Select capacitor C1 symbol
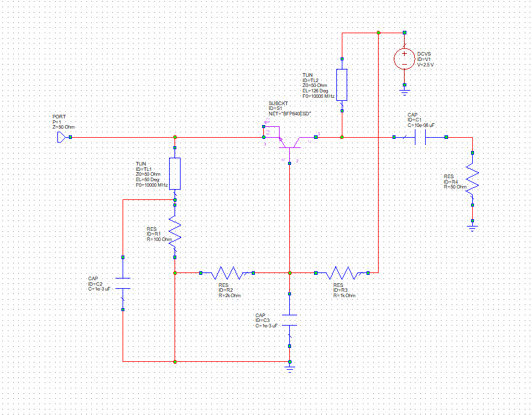The width and height of the screenshot is (532, 415). coord(419,137)
